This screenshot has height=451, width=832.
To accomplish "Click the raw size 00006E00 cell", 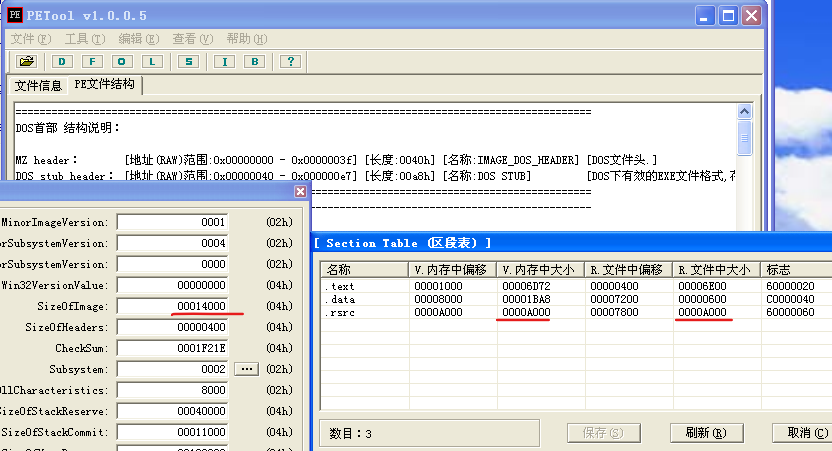I will 702,286.
